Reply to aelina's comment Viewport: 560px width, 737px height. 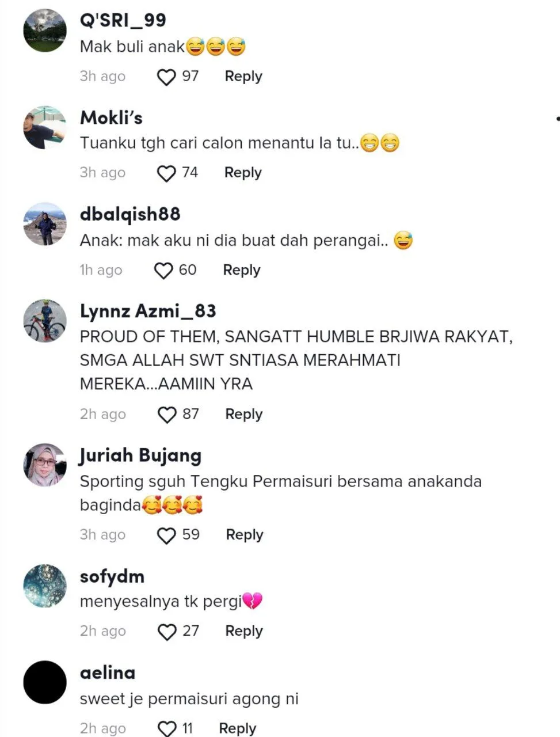coord(238,728)
